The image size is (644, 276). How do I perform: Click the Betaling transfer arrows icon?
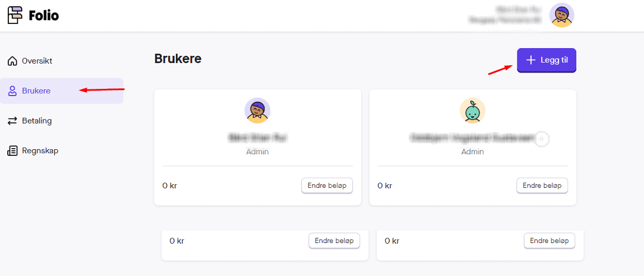(12, 121)
